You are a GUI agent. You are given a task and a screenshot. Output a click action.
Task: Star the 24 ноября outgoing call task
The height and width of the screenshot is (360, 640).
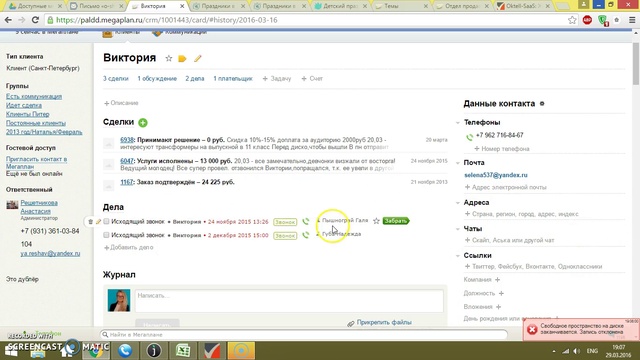coord(376,221)
